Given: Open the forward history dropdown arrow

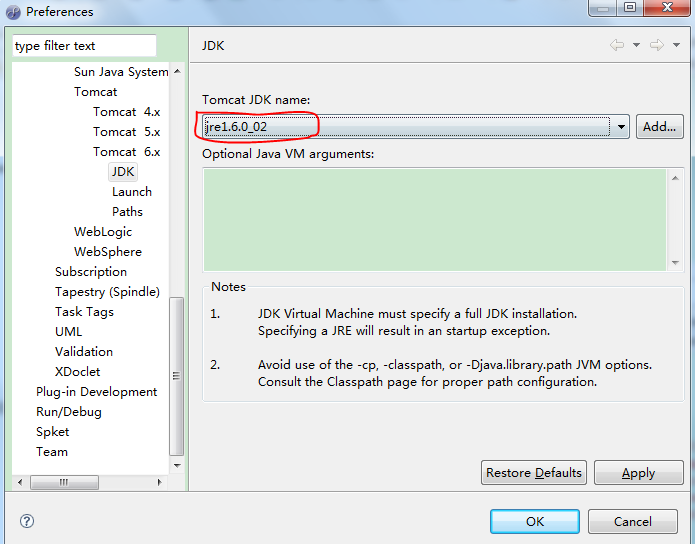Looking at the screenshot, I should 676,45.
